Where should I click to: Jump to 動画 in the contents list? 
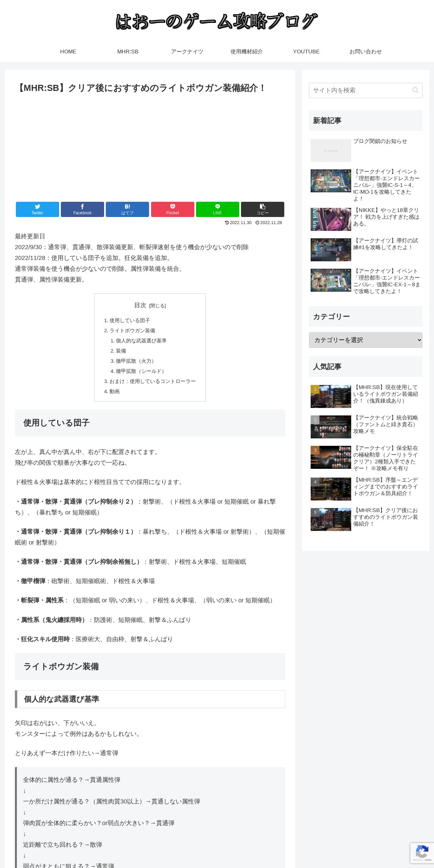pos(114,391)
